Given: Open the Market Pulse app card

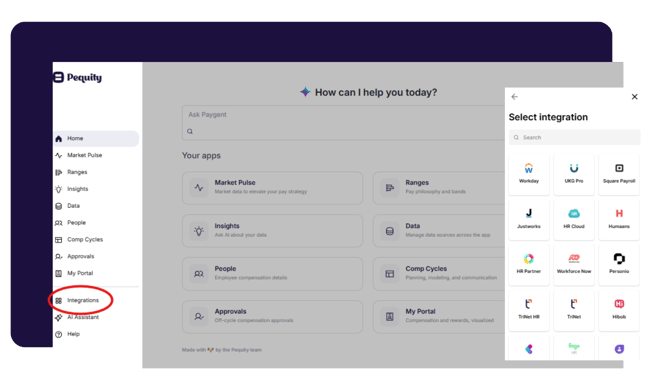Looking at the screenshot, I should pos(272,188).
